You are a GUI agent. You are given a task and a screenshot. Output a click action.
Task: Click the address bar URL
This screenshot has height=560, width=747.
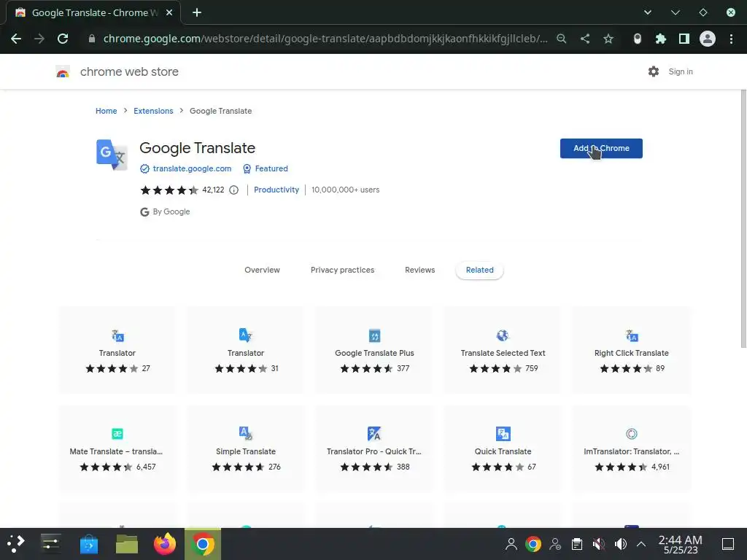tap(325, 39)
